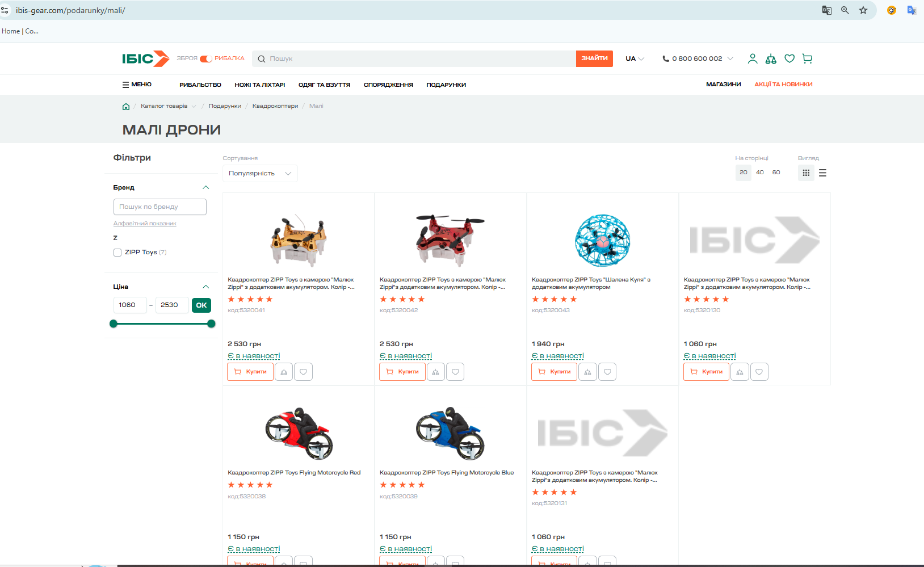Open the СПОРЯДЖЕННЯ menu
Viewport: 924px width, 567px height.
coord(388,85)
